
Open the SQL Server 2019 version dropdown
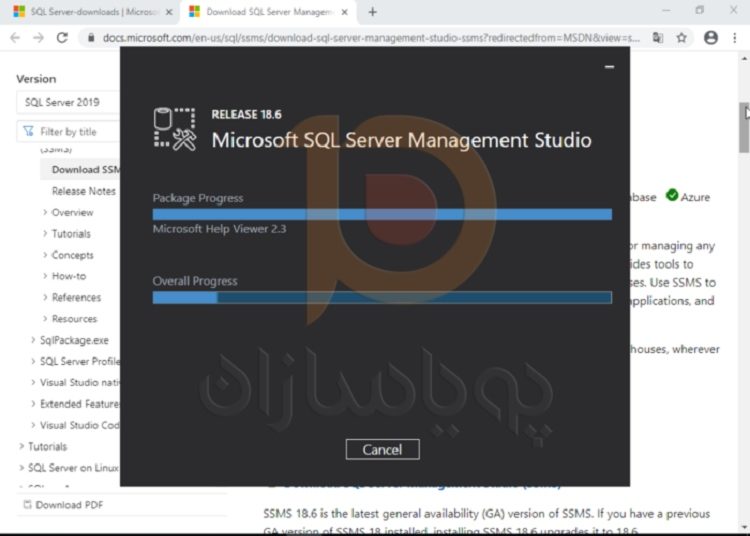click(x=68, y=102)
